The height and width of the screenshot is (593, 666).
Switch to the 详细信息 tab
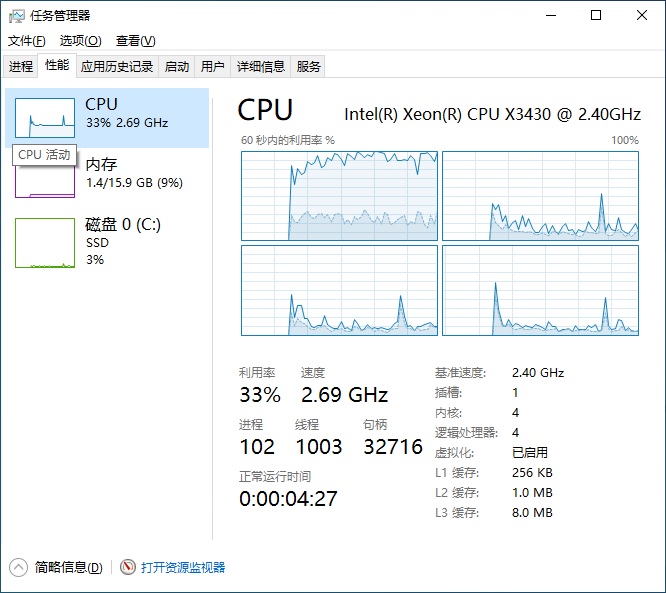[x=260, y=67]
